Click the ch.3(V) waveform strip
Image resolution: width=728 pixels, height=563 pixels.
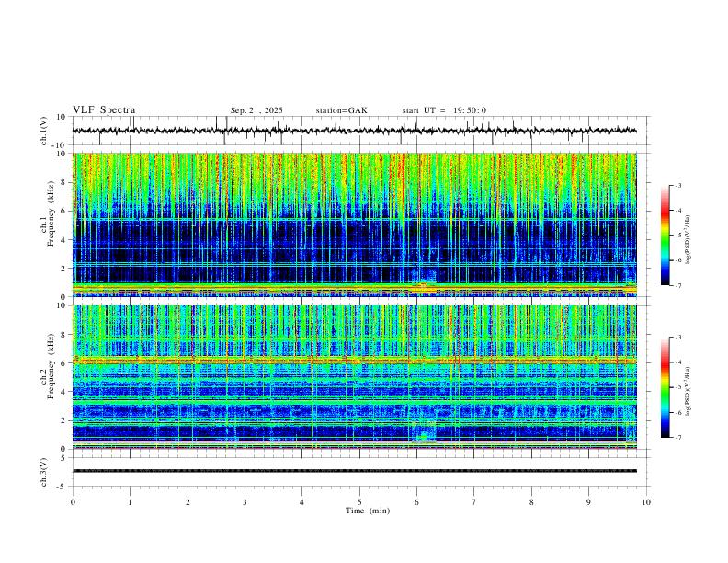point(354,471)
